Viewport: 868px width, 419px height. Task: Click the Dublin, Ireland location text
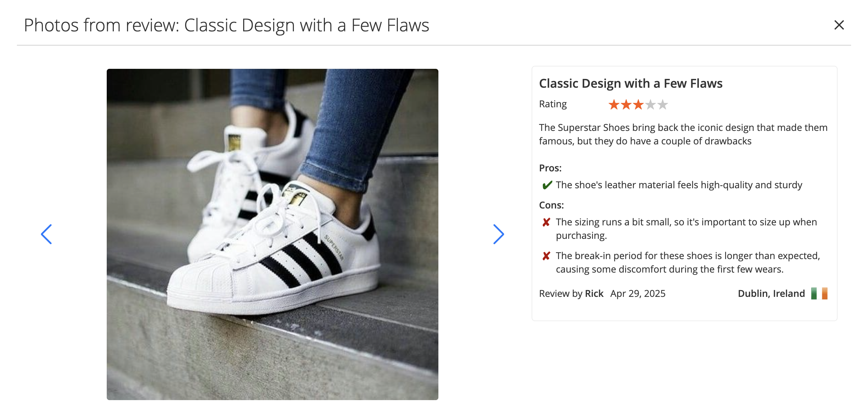pos(771,294)
